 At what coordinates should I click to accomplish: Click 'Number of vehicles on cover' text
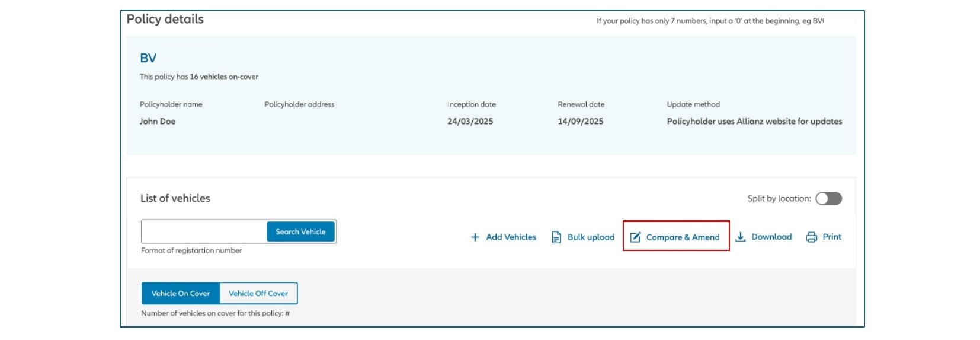click(x=215, y=313)
